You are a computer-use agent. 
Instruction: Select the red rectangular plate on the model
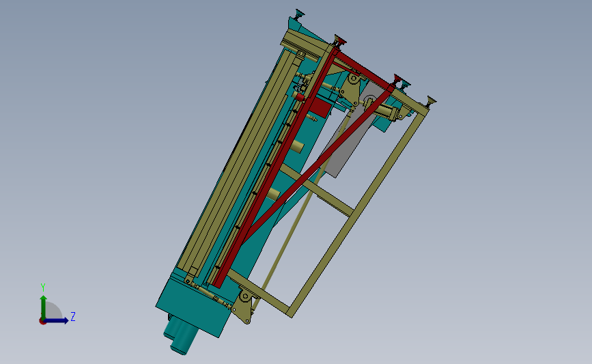click(322, 107)
